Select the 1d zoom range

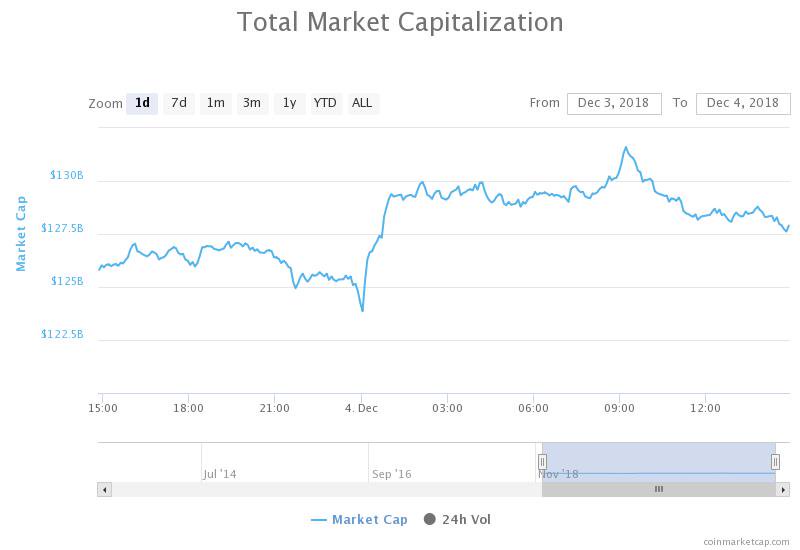[142, 103]
